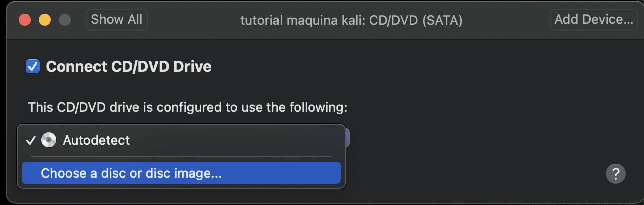Click the "Connect CD/DVD Drive" label text
This screenshot has width=644, height=205.
coord(129,66)
